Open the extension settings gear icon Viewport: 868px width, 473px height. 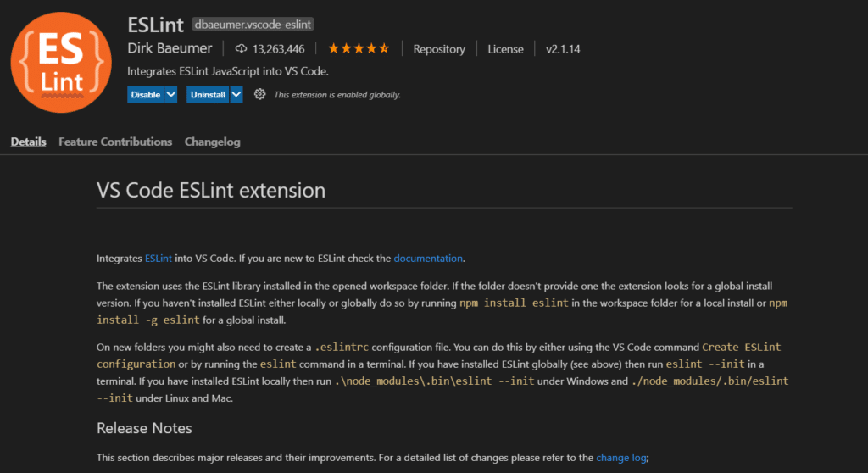point(259,94)
